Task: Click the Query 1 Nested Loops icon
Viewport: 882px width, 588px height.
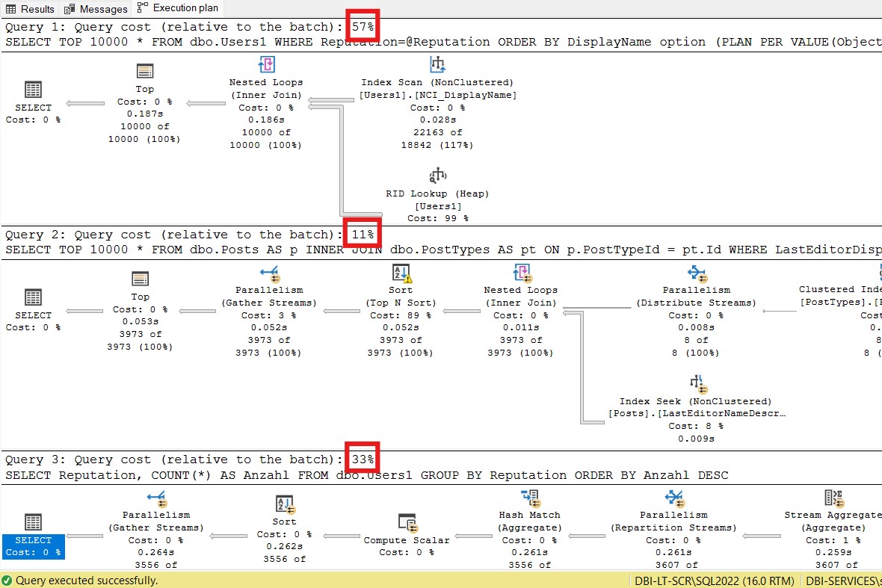Action: pyautogui.click(x=266, y=64)
